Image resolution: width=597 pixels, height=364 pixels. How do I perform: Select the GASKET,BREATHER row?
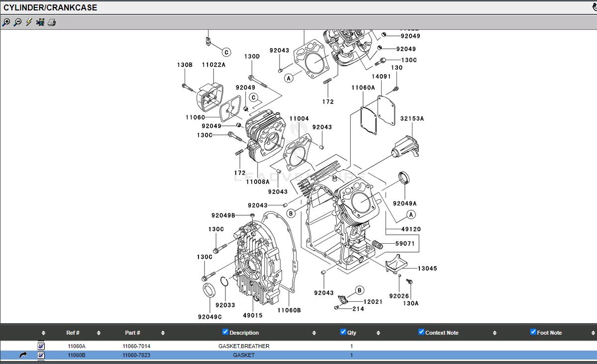click(244, 346)
